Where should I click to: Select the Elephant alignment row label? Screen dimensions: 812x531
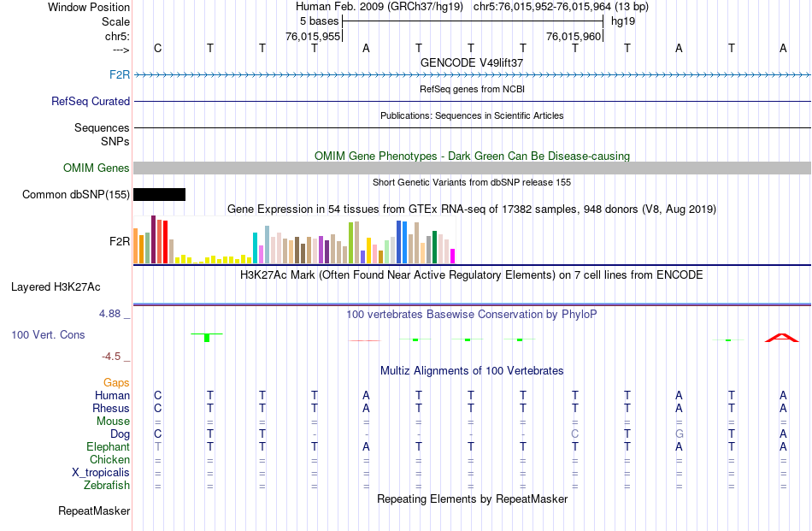[108, 446]
